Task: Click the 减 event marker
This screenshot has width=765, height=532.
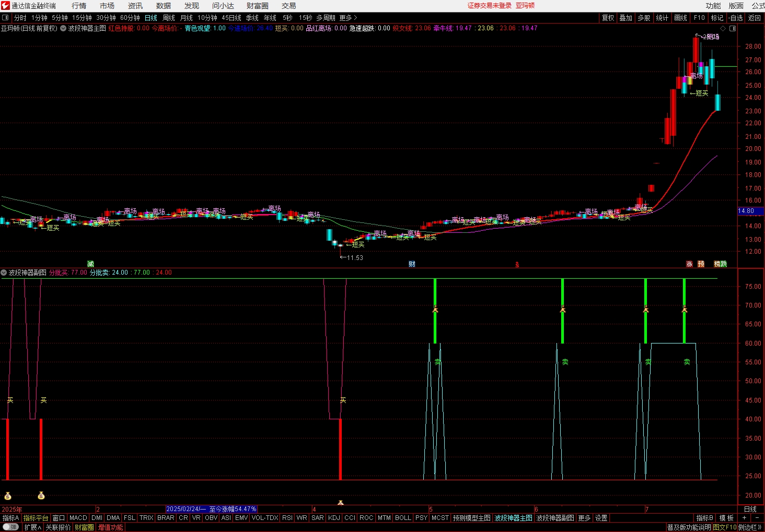Action: [90, 264]
